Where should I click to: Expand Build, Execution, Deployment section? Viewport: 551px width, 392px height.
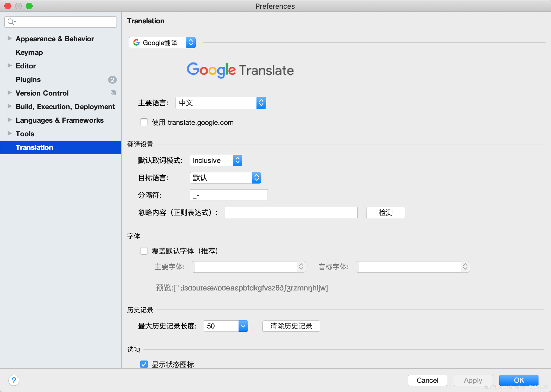click(x=9, y=106)
